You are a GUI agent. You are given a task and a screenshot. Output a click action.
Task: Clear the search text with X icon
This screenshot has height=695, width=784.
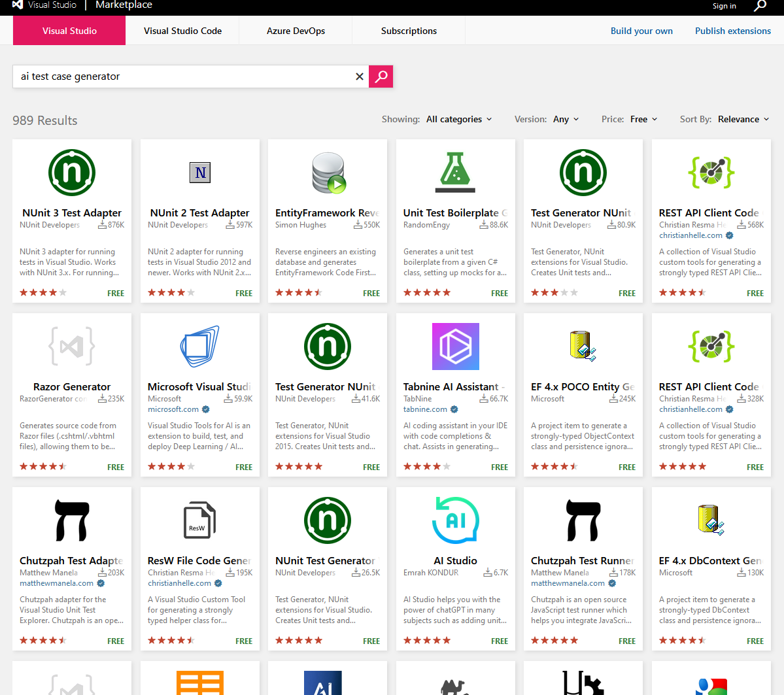pos(359,76)
